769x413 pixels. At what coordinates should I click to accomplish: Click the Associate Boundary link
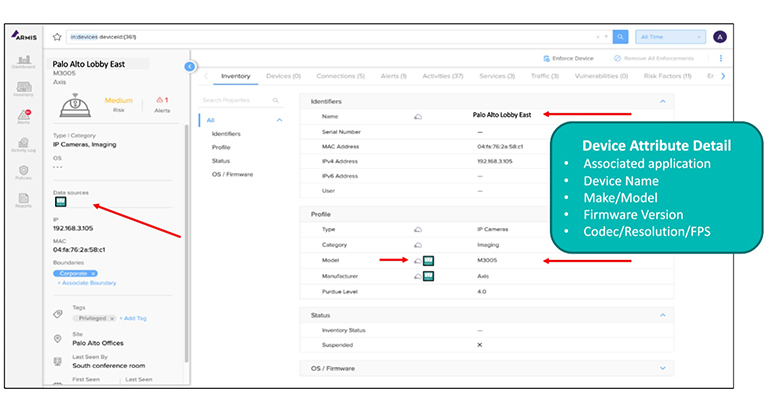point(87,283)
